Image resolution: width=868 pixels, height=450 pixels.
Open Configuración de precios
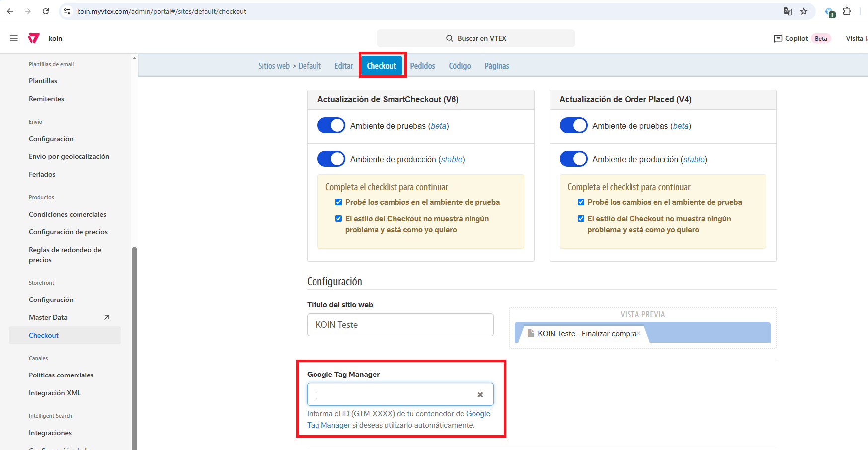click(68, 232)
